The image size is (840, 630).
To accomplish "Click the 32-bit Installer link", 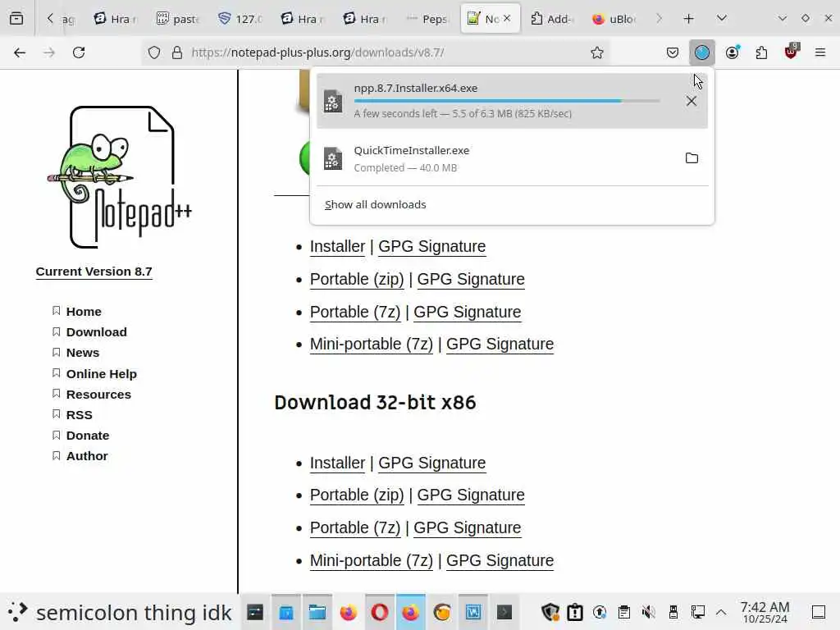I will [x=337, y=463].
